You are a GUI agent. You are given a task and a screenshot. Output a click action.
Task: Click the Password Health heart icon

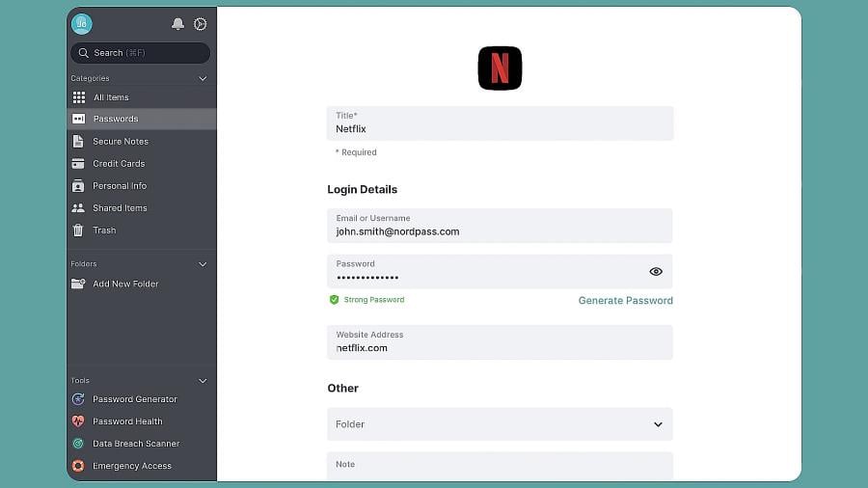pos(78,421)
